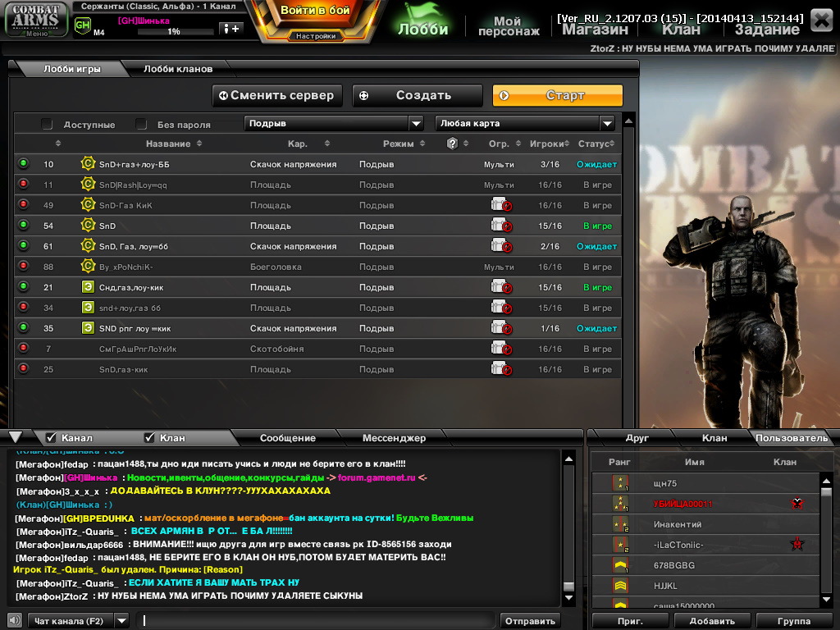Click the restriction icon in room 7 row
840x630 pixels.
[x=501, y=348]
